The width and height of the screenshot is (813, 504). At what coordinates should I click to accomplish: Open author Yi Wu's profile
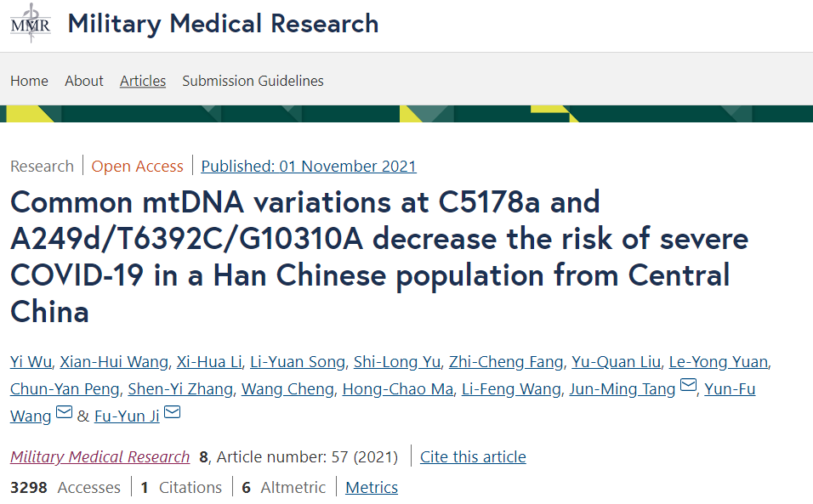pos(31,362)
